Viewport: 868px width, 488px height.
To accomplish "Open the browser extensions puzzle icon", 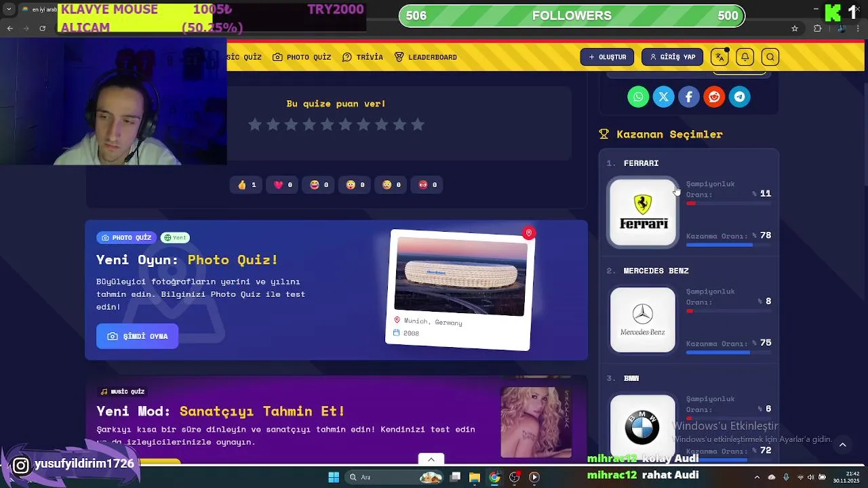I will (818, 28).
